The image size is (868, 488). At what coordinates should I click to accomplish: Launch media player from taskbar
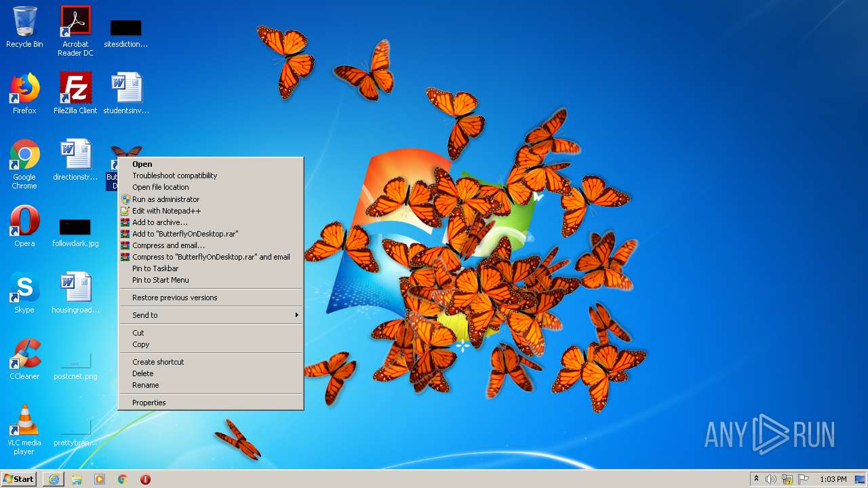click(100, 479)
